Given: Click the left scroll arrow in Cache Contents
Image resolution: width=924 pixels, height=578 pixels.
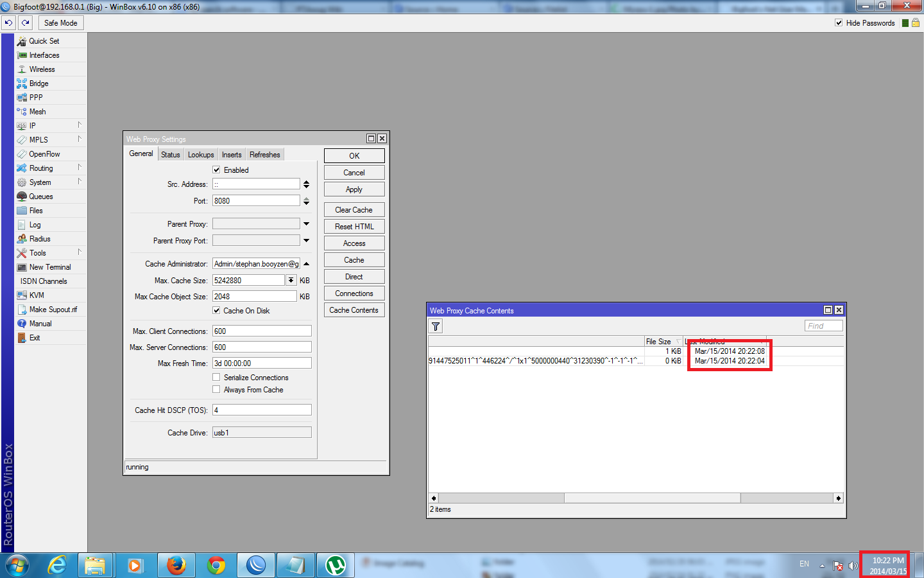Looking at the screenshot, I should pyautogui.click(x=434, y=498).
